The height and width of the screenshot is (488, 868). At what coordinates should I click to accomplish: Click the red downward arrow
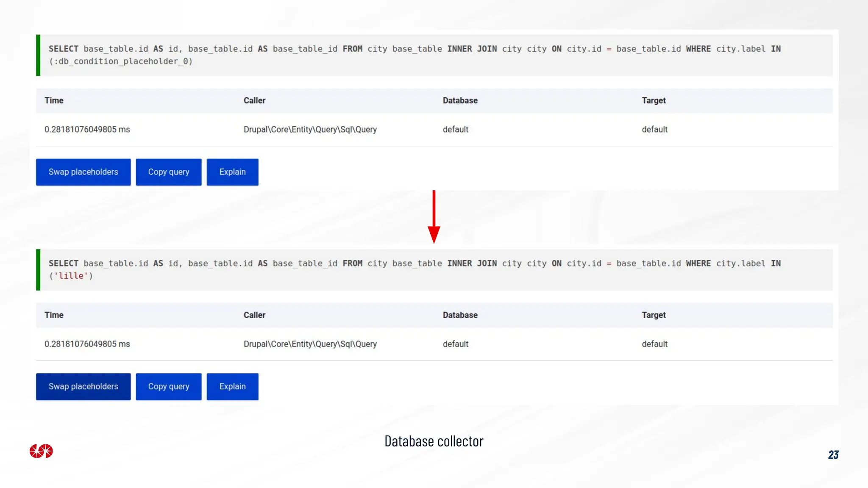[x=434, y=217]
